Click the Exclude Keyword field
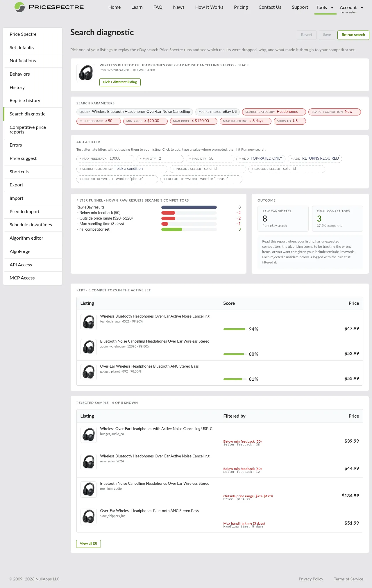The width and height of the screenshot is (372, 588). coord(201,179)
